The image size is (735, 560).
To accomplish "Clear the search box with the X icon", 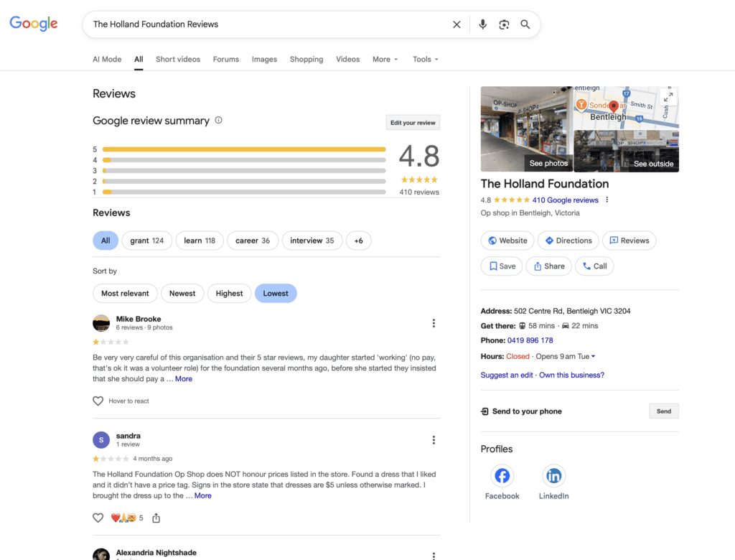I will [457, 24].
